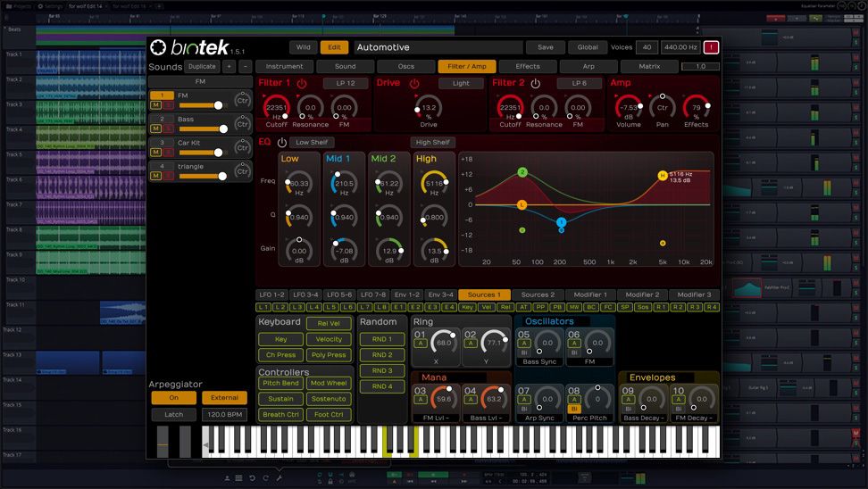Click the MW modulation source tag
868x489 pixels.
[x=574, y=307]
